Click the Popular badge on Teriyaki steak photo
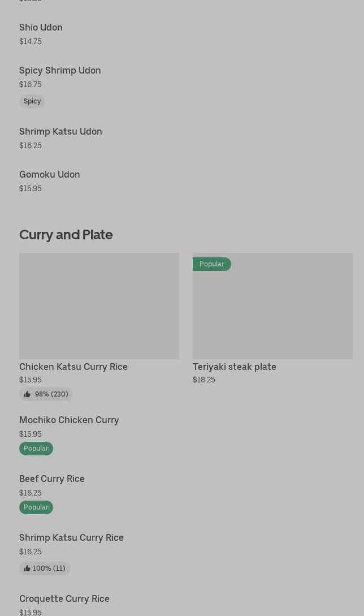Screen dimensions: 364x616 211,264
